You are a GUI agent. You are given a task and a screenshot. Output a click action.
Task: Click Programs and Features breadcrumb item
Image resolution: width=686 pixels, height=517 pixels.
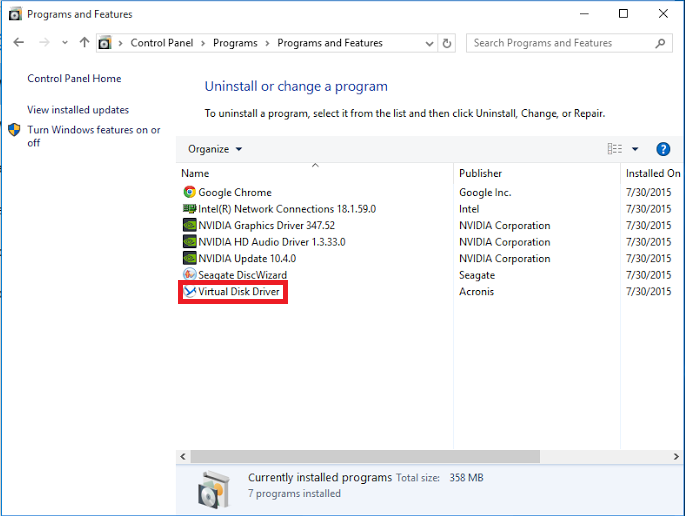point(330,43)
